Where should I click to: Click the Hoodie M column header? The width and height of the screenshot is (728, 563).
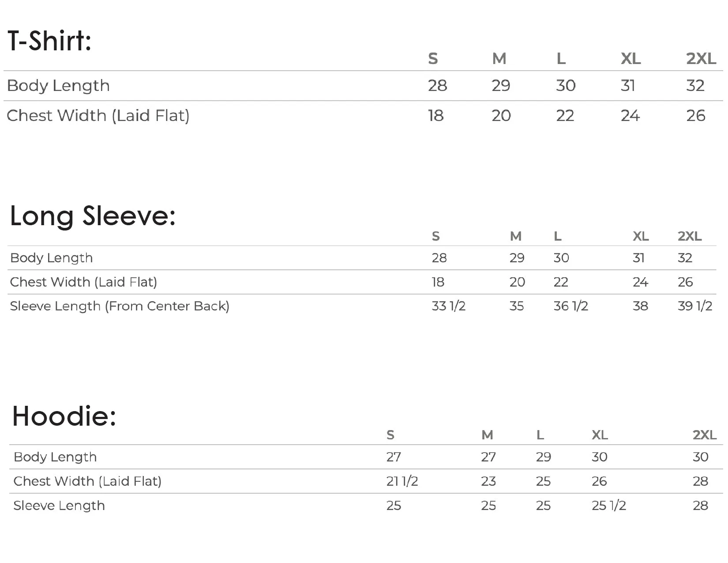[x=487, y=435]
